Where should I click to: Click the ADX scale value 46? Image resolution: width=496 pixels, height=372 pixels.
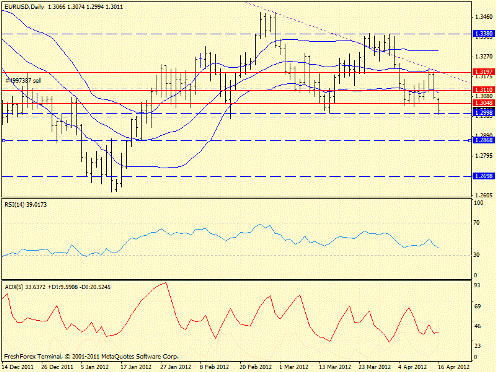click(x=477, y=326)
